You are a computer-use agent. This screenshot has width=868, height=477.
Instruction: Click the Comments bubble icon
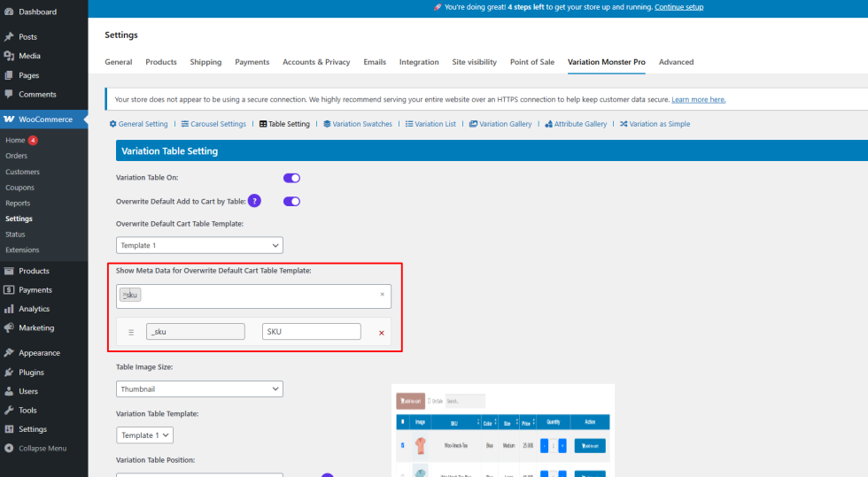pos(9,94)
